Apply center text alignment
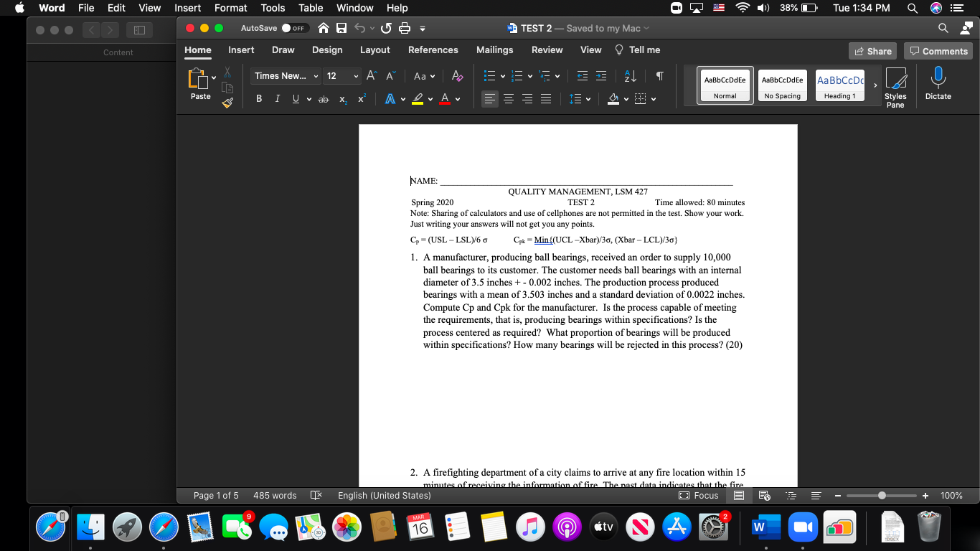Image resolution: width=980 pixels, height=551 pixels. (x=508, y=98)
